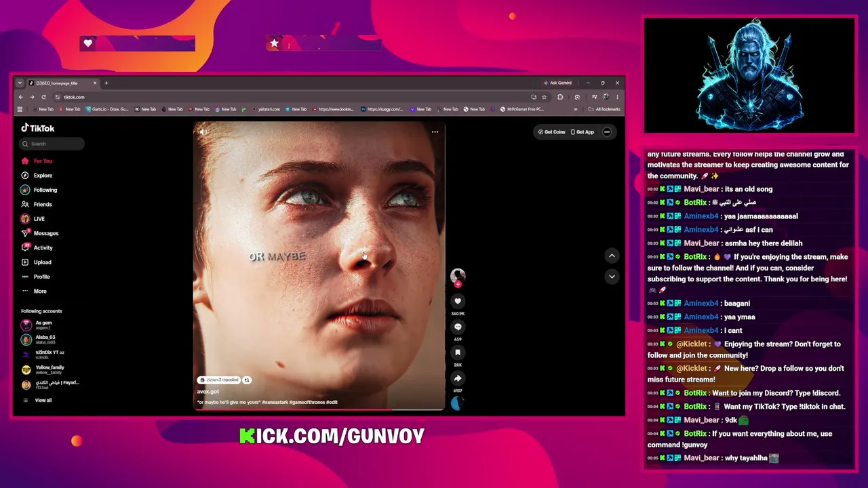The image size is (868, 488).
Task: Share the video with arrow icon
Action: (458, 378)
